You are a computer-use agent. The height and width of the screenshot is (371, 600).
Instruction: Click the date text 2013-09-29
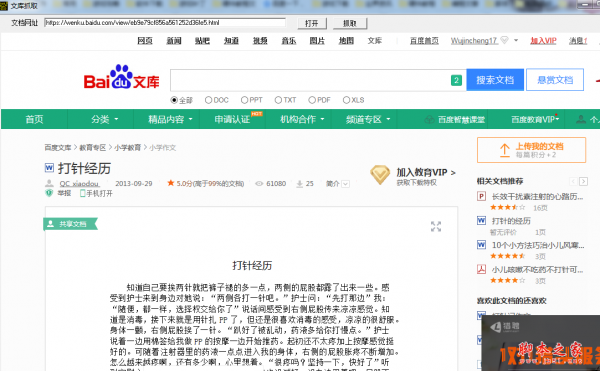coord(134,184)
